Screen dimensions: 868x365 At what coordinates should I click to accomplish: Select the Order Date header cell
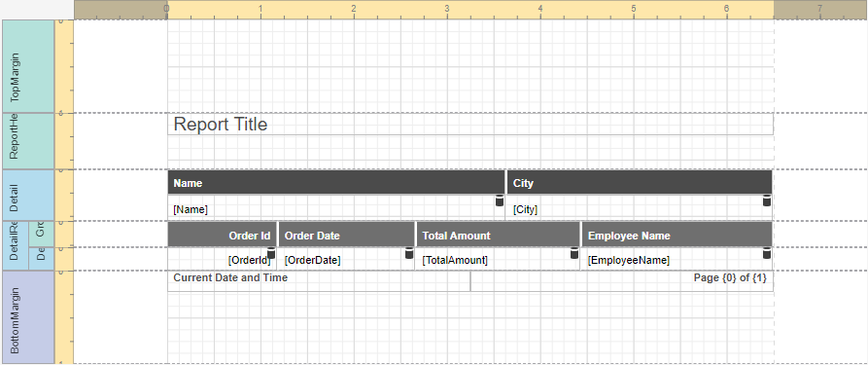346,236
